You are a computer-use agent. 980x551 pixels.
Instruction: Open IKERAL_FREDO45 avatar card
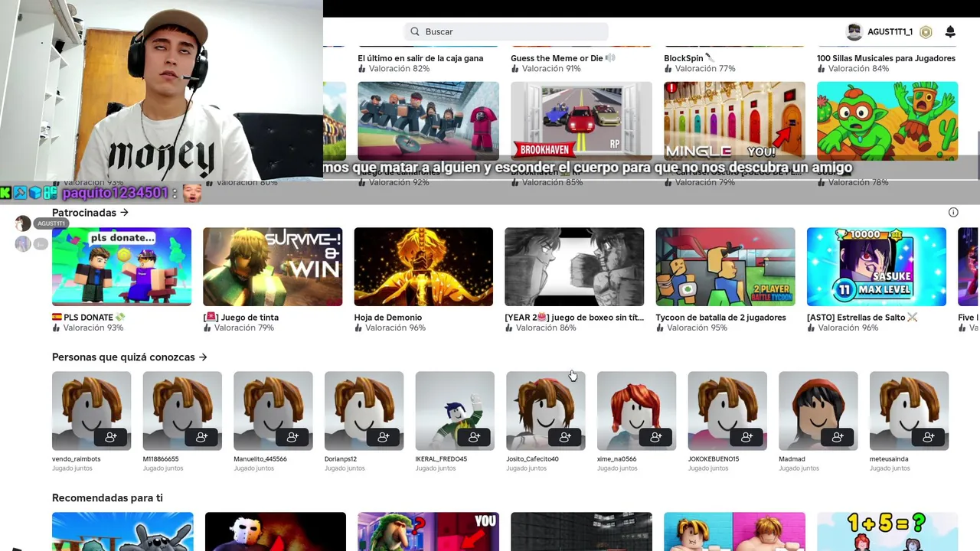click(455, 411)
